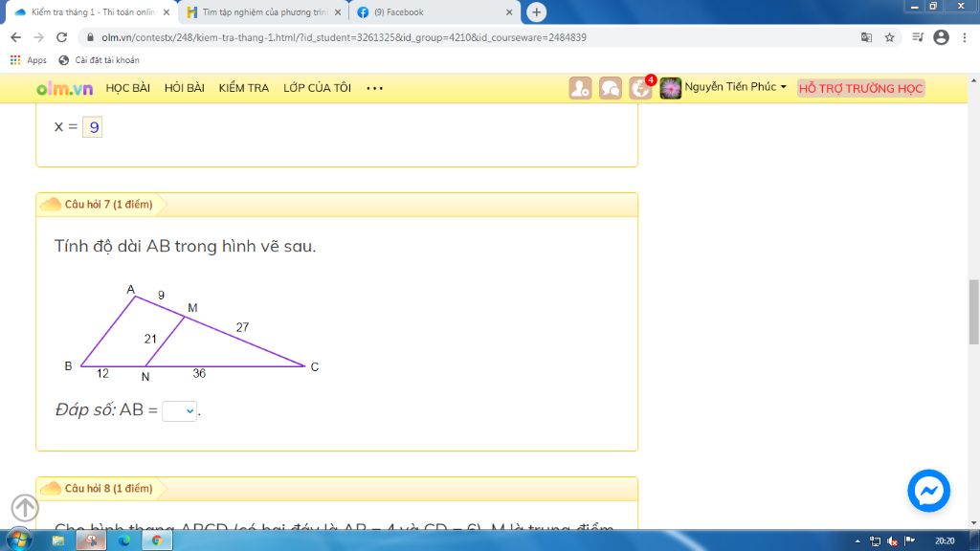Viewport: 980px width, 551px height.
Task: Reload the current page
Action: pos(61,37)
